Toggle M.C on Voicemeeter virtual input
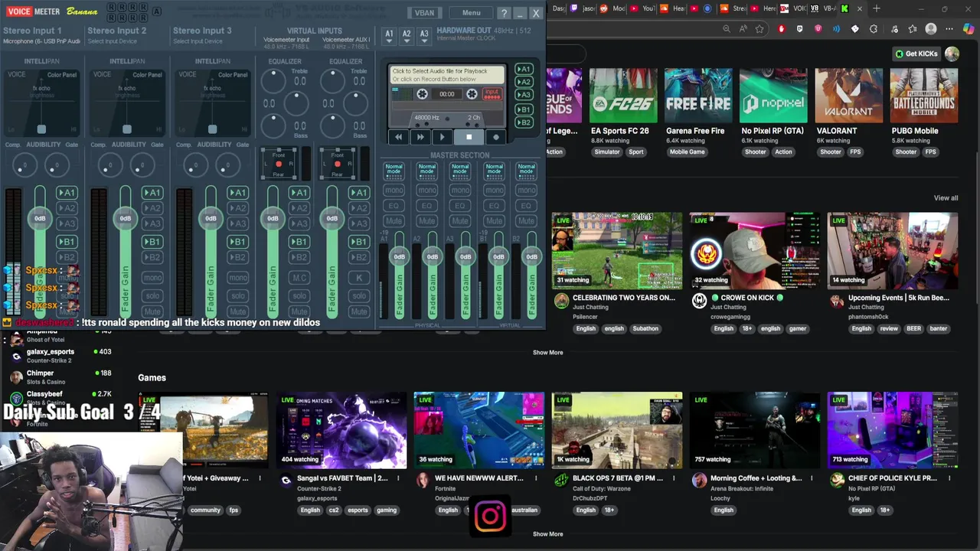 tap(299, 278)
